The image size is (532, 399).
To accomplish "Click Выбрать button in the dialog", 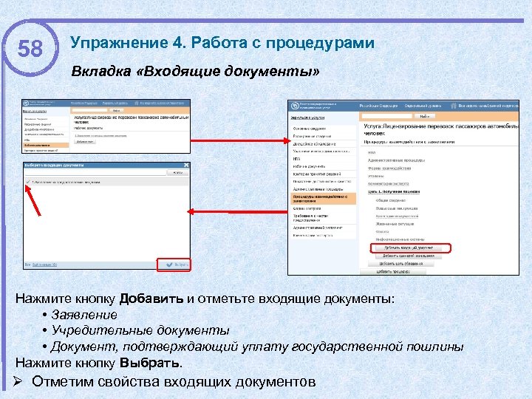I will tap(177, 265).
